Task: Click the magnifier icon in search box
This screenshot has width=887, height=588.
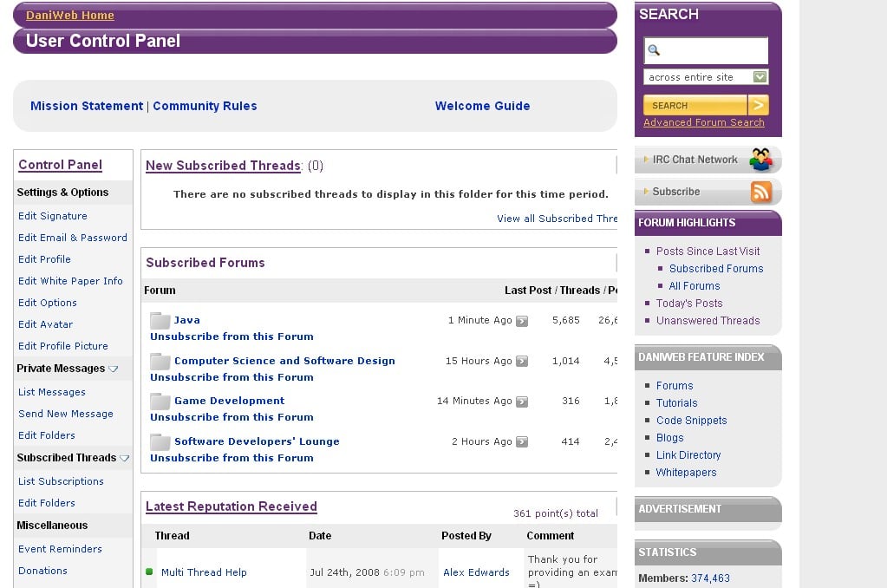Action: pos(654,50)
